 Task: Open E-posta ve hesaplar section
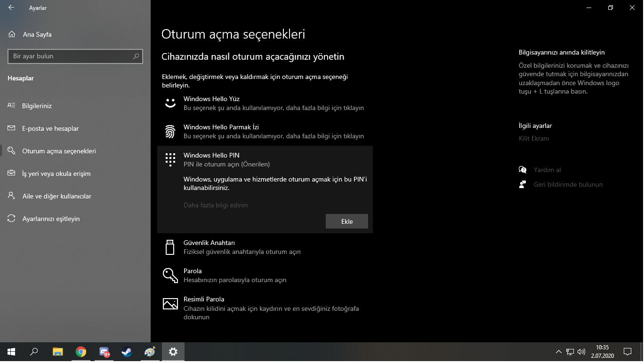click(x=50, y=128)
